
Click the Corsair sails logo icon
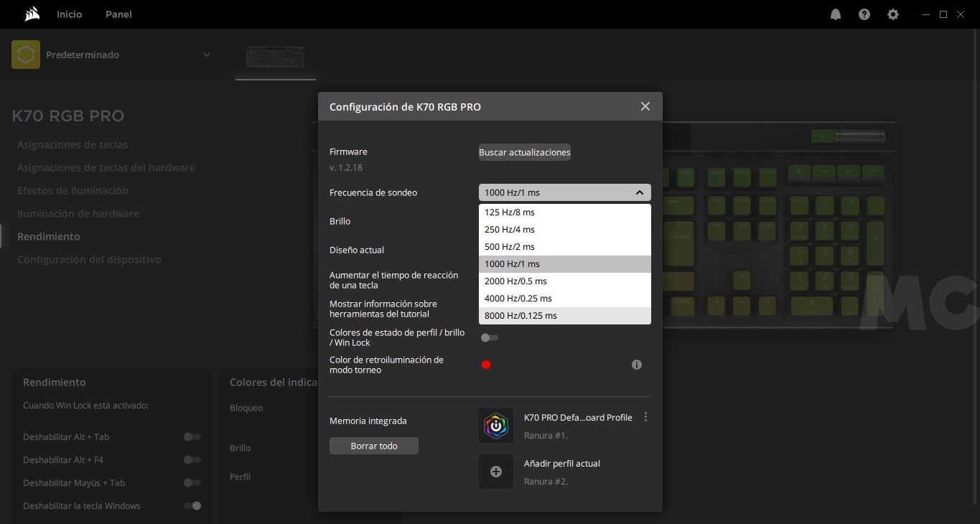pos(32,14)
